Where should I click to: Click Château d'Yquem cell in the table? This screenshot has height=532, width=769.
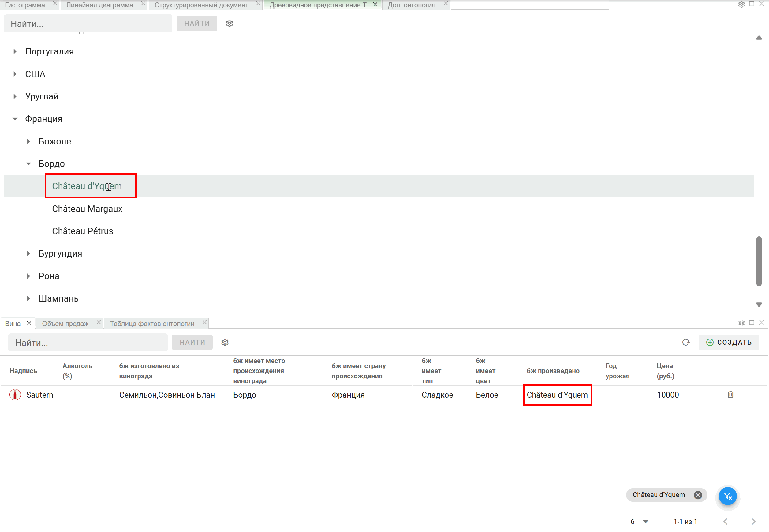click(557, 395)
